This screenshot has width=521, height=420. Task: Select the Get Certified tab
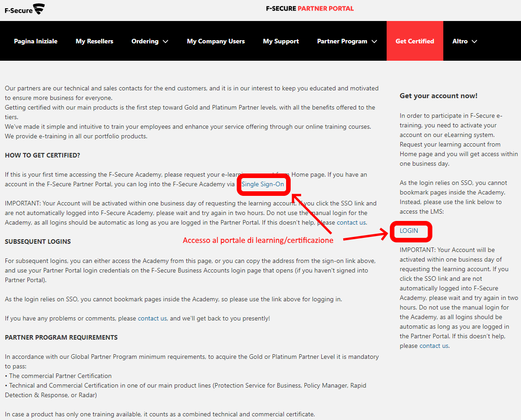415,41
